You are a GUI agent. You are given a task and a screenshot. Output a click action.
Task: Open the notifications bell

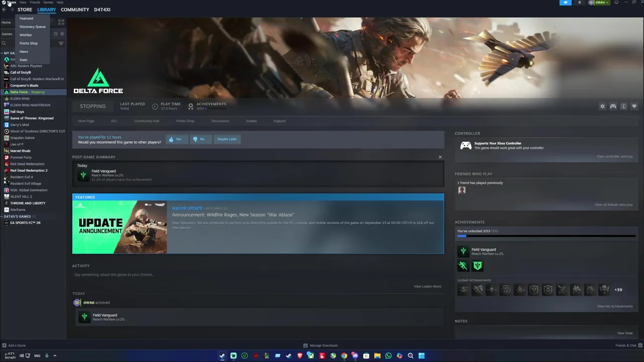click(580, 3)
